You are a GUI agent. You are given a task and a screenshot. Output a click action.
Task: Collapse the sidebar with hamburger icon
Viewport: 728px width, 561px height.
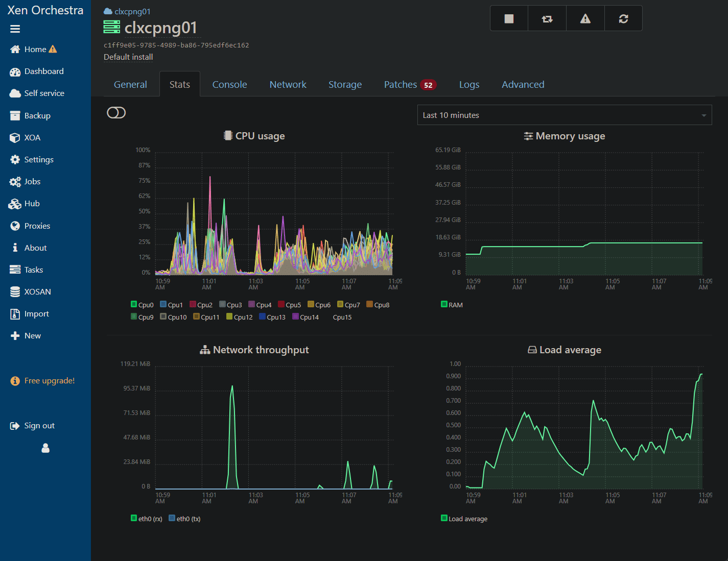(x=15, y=29)
